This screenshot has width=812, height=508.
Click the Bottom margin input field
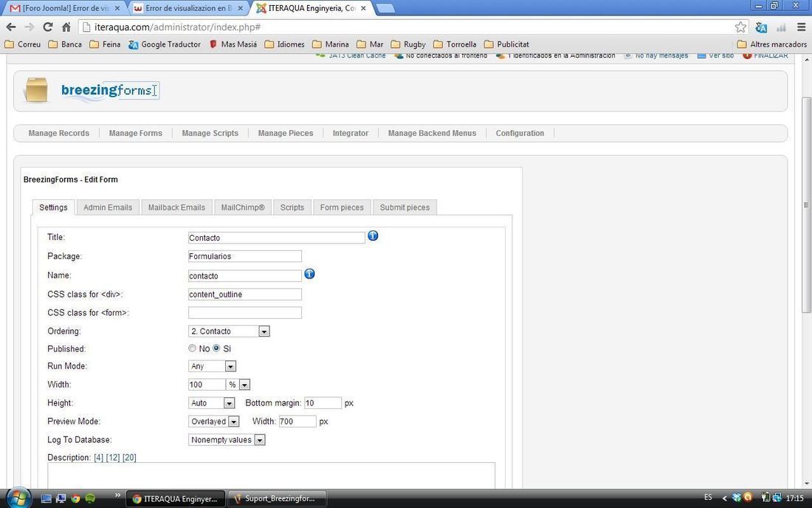tap(323, 403)
